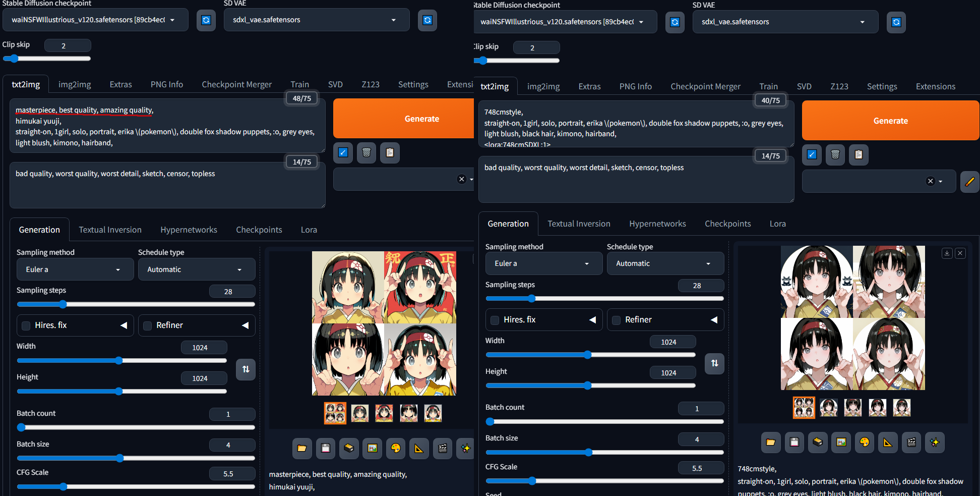Refresh the checkpoint list in right window

coord(675,22)
